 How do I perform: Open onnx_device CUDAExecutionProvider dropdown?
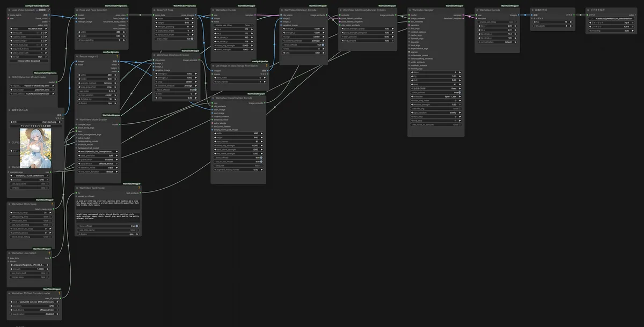click(x=32, y=93)
